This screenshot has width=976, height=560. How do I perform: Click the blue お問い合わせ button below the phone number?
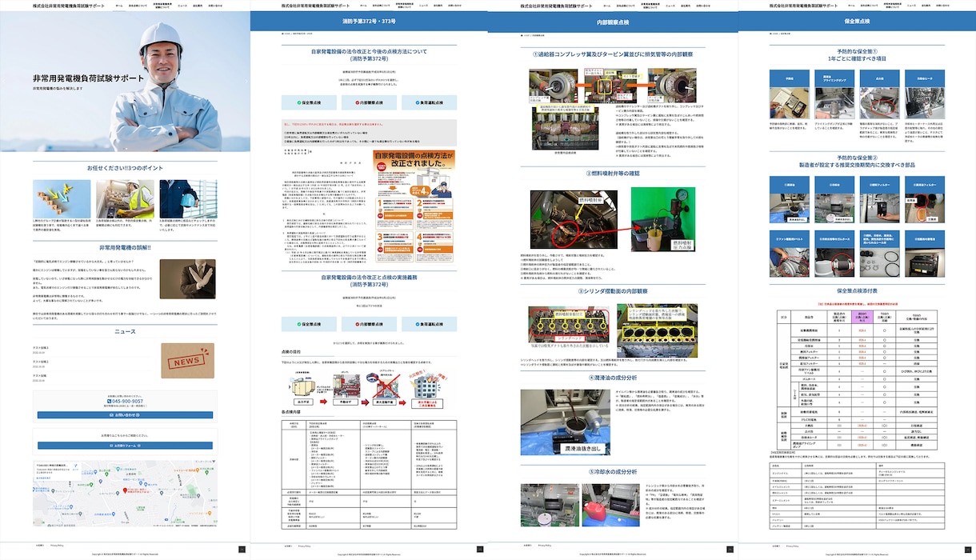pos(125,415)
